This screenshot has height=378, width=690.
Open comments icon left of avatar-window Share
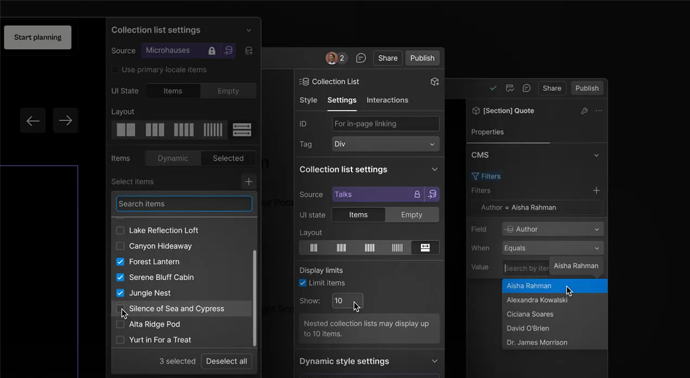pos(361,58)
